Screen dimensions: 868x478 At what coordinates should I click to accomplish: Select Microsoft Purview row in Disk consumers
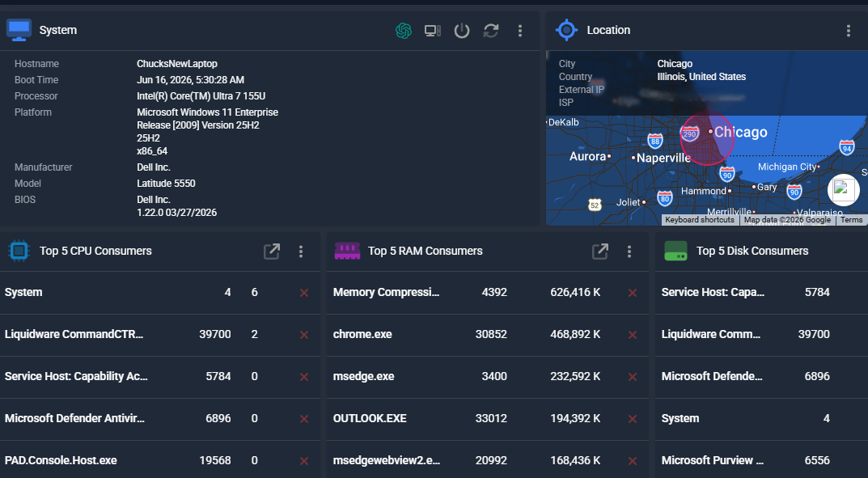tap(762, 460)
